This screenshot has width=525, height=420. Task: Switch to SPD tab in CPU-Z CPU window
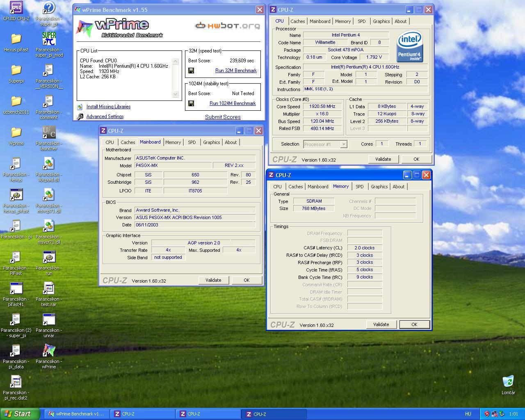pyautogui.click(x=361, y=21)
